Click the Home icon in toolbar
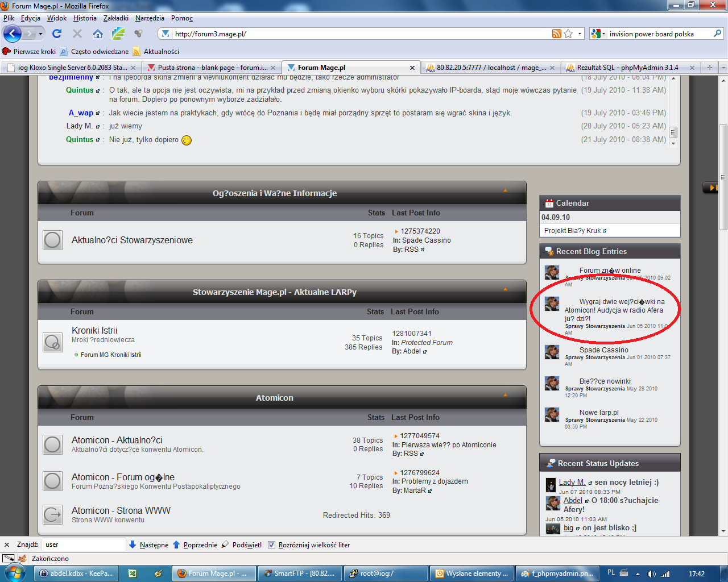This screenshot has height=582, width=728. [98, 34]
